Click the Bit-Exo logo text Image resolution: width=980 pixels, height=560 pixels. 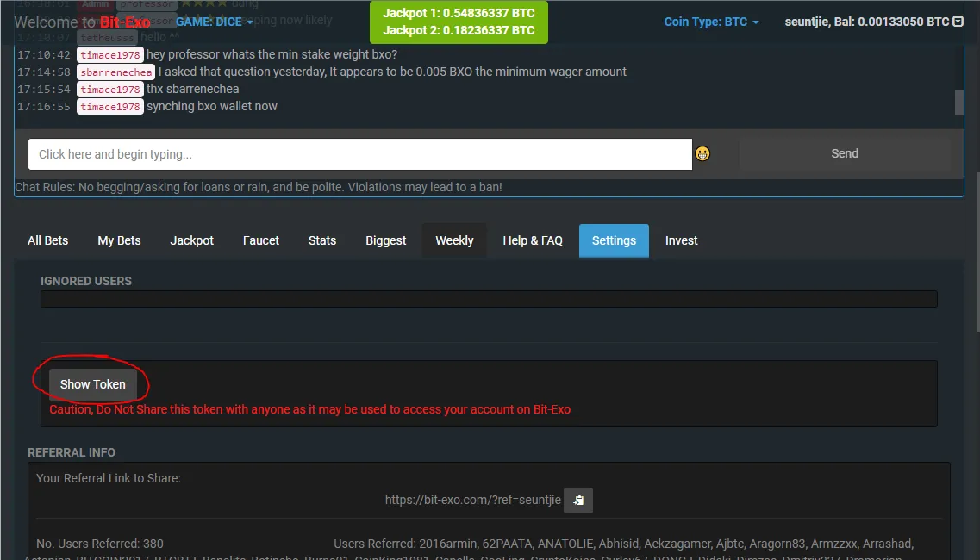[125, 22]
